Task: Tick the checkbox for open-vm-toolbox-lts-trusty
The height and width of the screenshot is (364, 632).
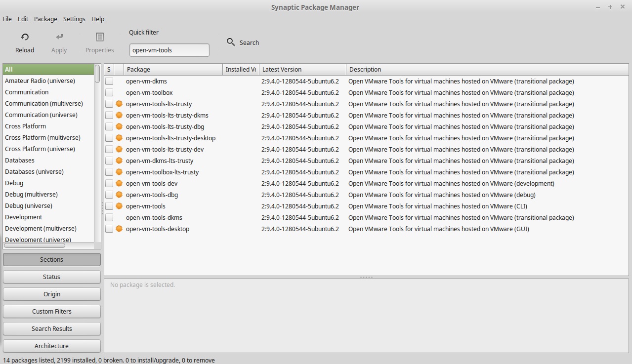Action: [x=109, y=172]
